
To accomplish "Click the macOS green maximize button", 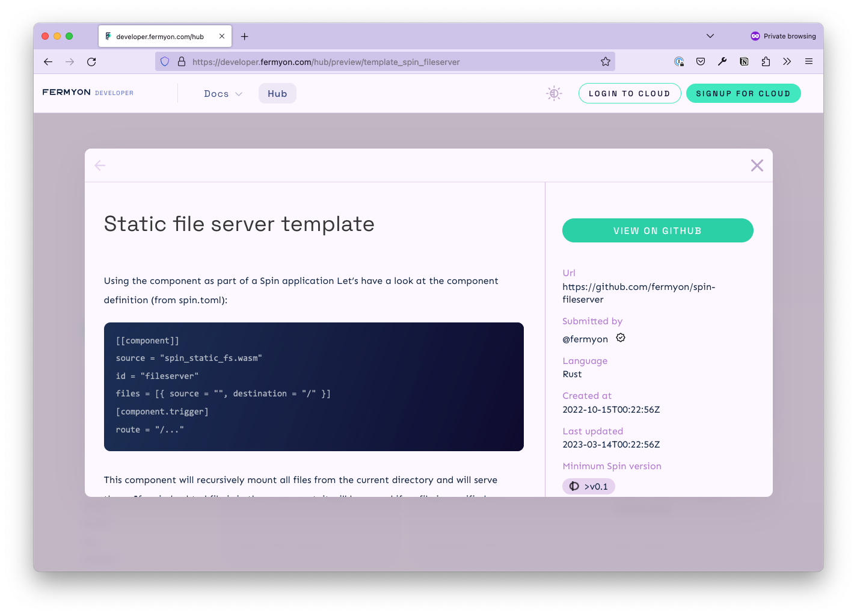I will pos(69,36).
